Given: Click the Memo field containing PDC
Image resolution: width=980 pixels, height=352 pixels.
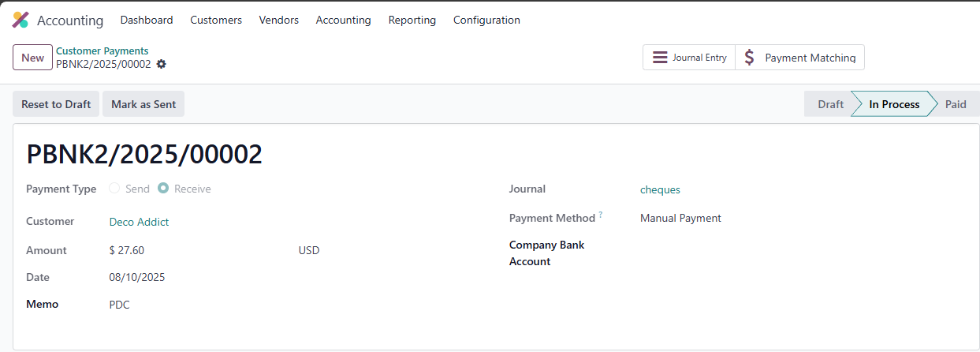Looking at the screenshot, I should click(x=292, y=305).
